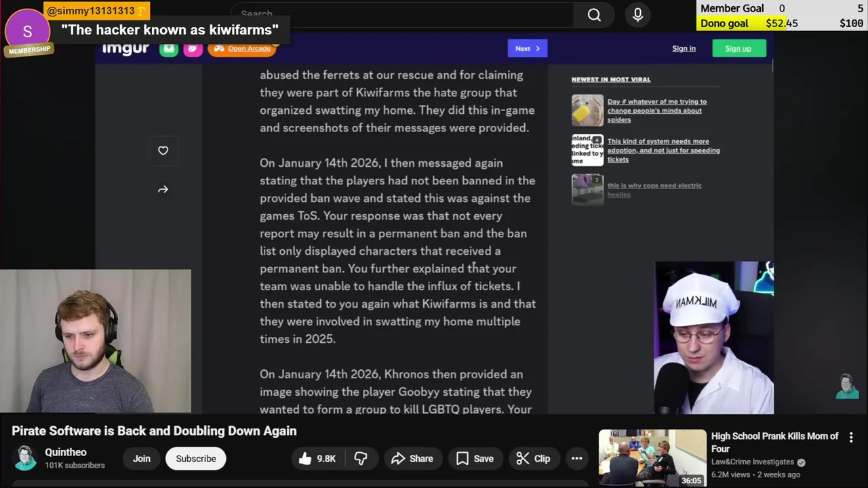Open spiders post thumbnail in Most Viral
The image size is (868, 488).
587,110
